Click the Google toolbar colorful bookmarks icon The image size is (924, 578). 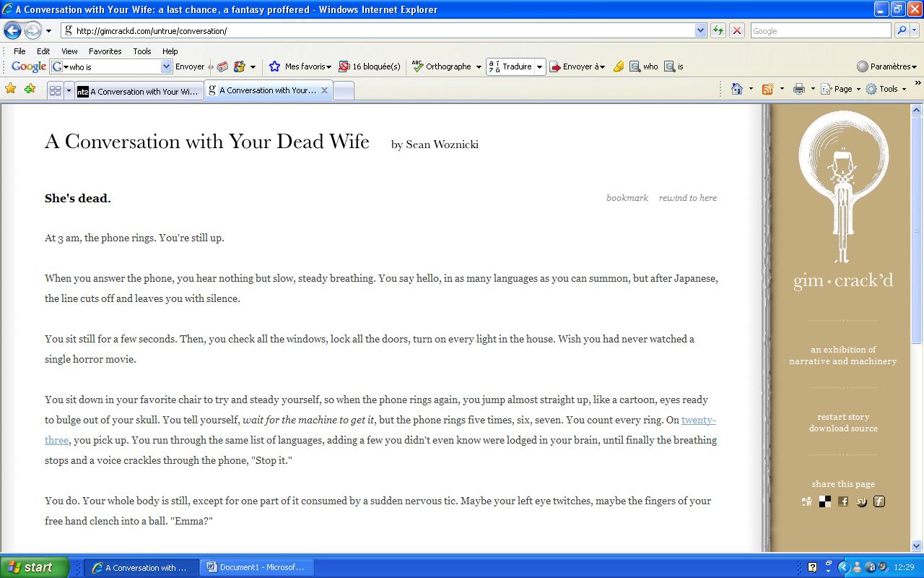[x=240, y=66]
